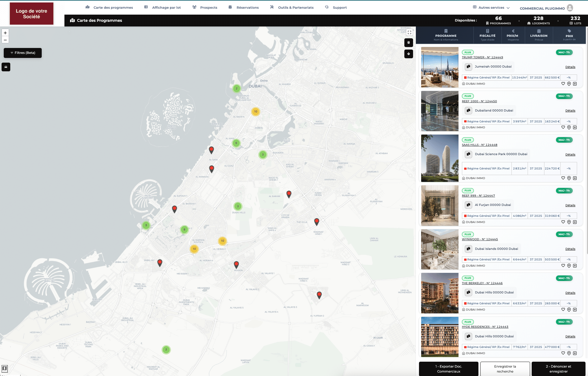Expand the yellow cluster of 10 near Zabeel
This screenshot has height=376, width=588.
pyautogui.click(x=256, y=112)
